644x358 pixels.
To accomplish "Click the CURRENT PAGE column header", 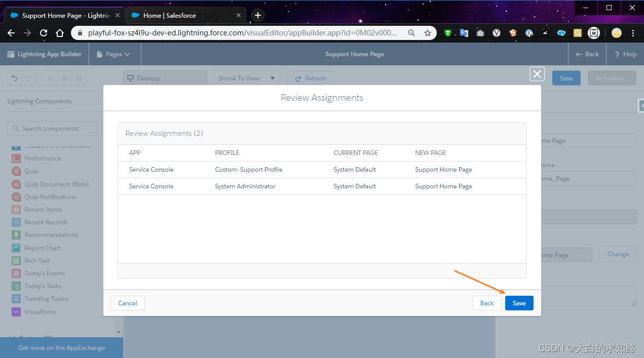I will coord(356,153).
